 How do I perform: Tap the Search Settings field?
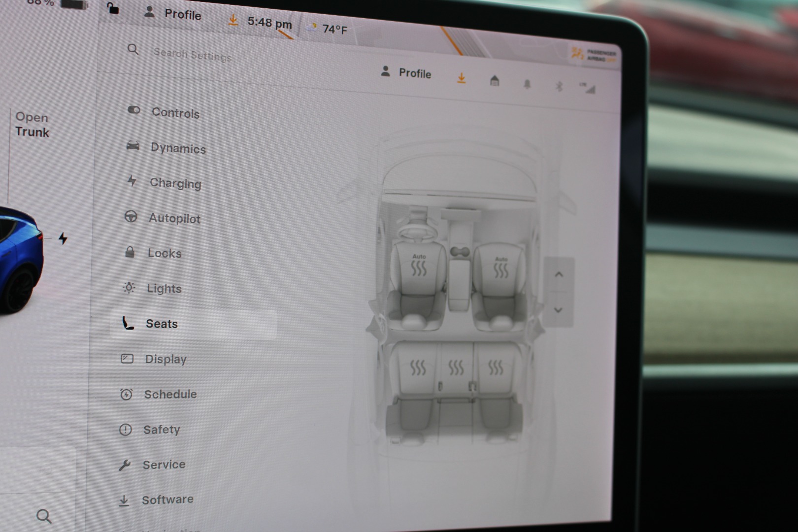click(x=192, y=55)
